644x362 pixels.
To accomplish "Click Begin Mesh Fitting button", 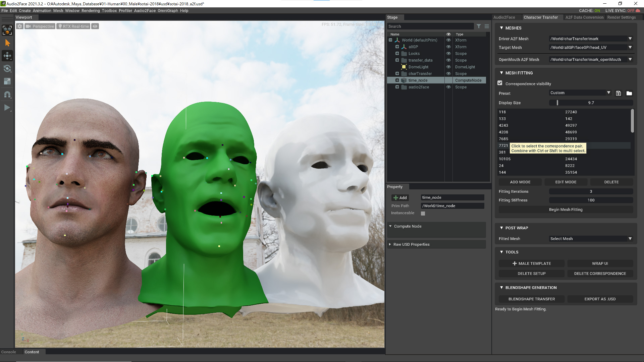I will (566, 209).
